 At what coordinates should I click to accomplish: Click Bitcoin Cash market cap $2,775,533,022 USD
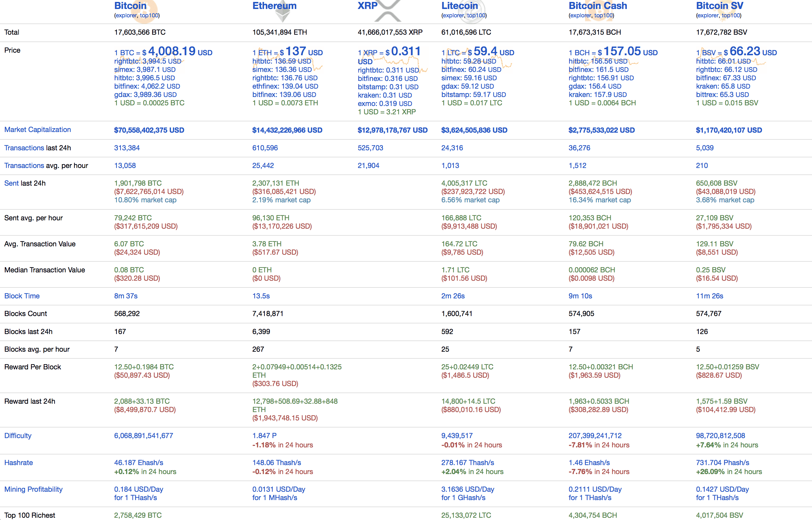coord(601,130)
